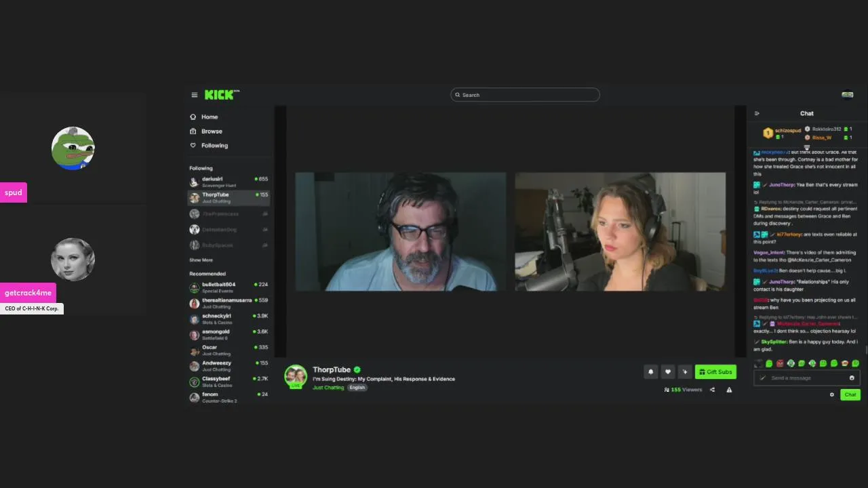Pick the first green emote in row

pyautogui.click(x=769, y=363)
